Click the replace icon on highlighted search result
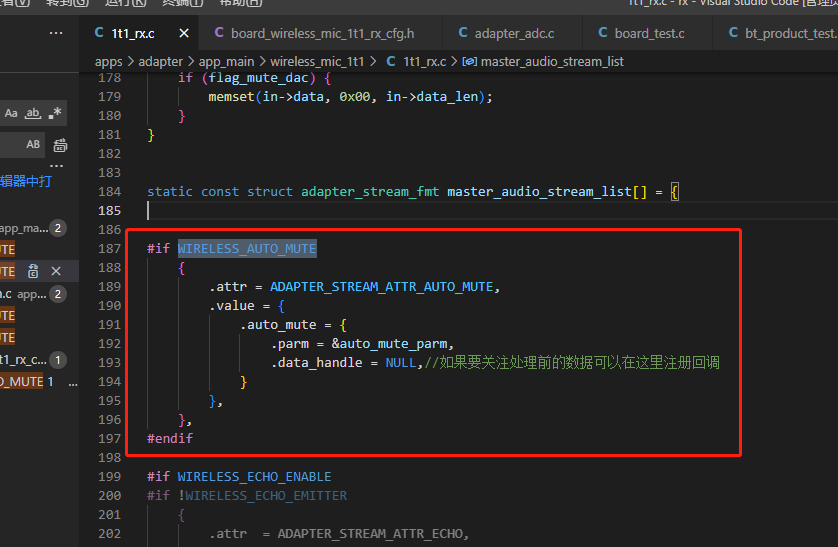The width and height of the screenshot is (838, 547). pos(33,271)
